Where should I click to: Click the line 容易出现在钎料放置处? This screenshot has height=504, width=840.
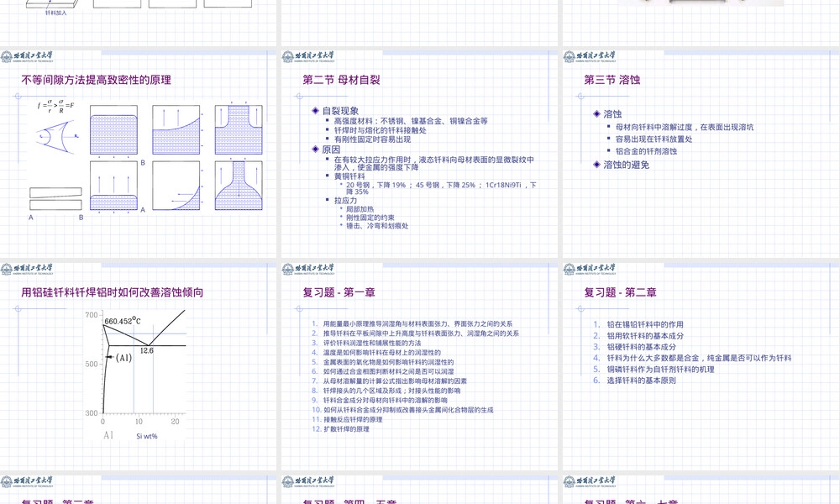pyautogui.click(x=654, y=139)
